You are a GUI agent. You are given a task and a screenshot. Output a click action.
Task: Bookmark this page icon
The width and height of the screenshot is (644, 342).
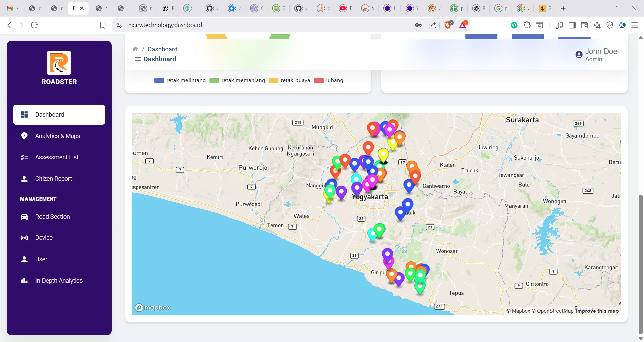[x=103, y=25]
